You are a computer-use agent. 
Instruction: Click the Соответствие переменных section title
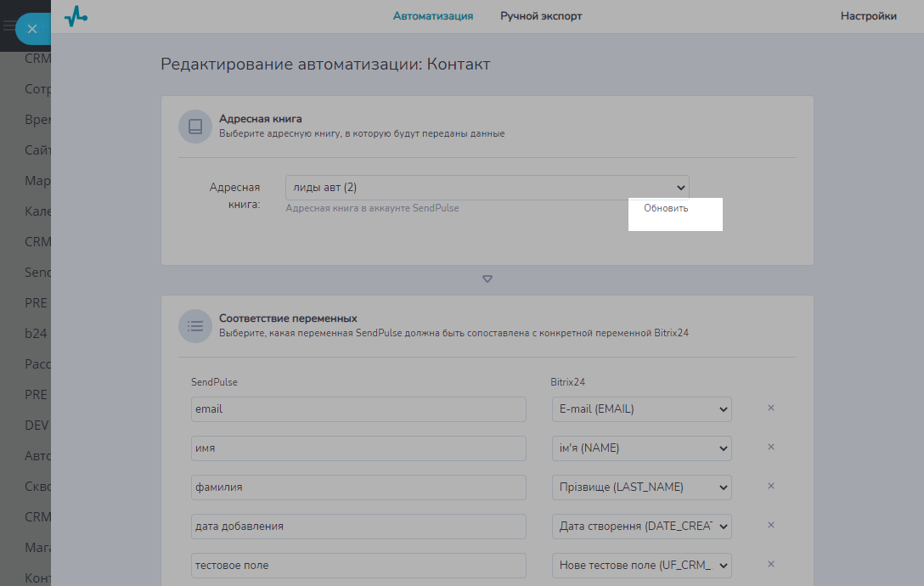click(288, 318)
